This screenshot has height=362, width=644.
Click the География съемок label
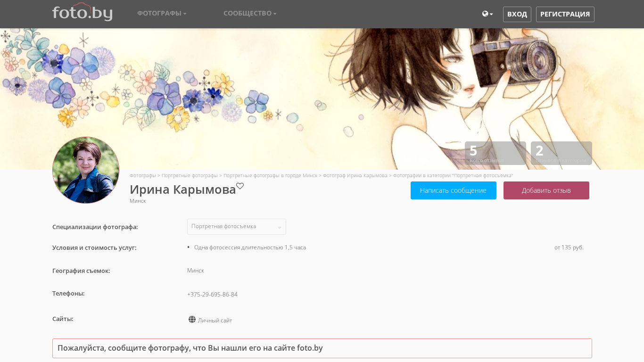pyautogui.click(x=81, y=271)
